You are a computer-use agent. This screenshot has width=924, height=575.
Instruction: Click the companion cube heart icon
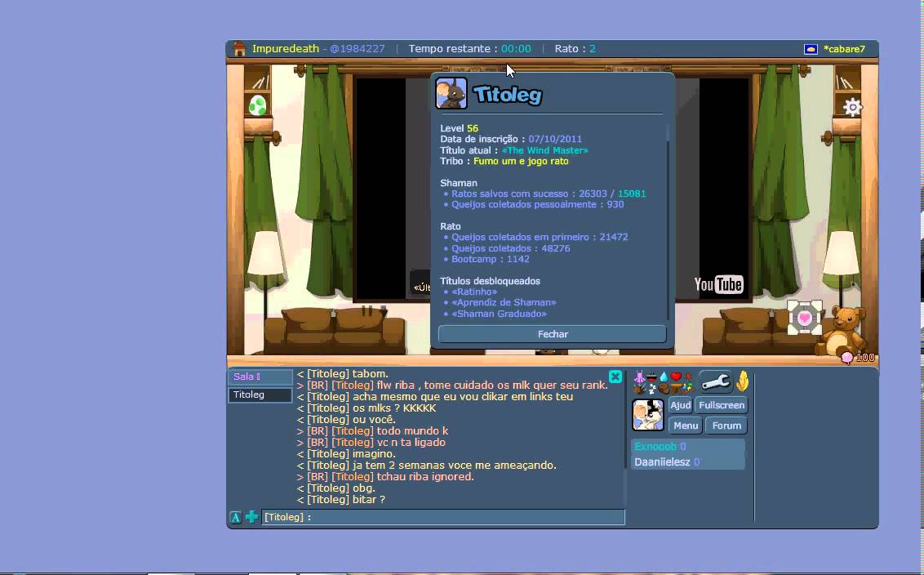click(804, 317)
